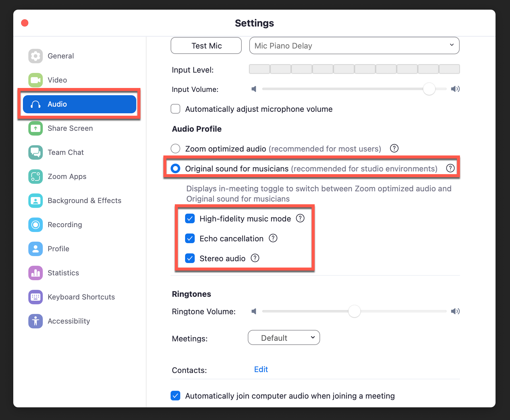Click the Zoom Apps icon
The width and height of the screenshot is (510, 420).
pos(36,177)
